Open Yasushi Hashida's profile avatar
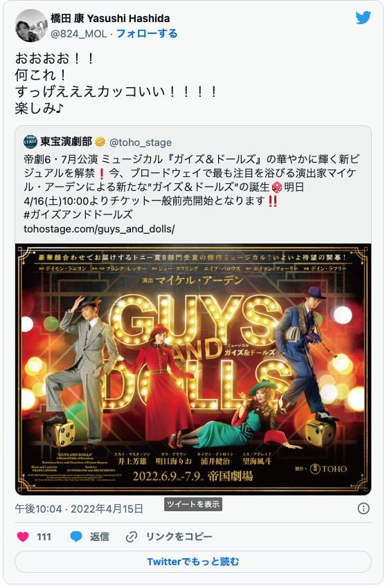Image resolution: width=392 pixels, height=588 pixels. [x=31, y=26]
